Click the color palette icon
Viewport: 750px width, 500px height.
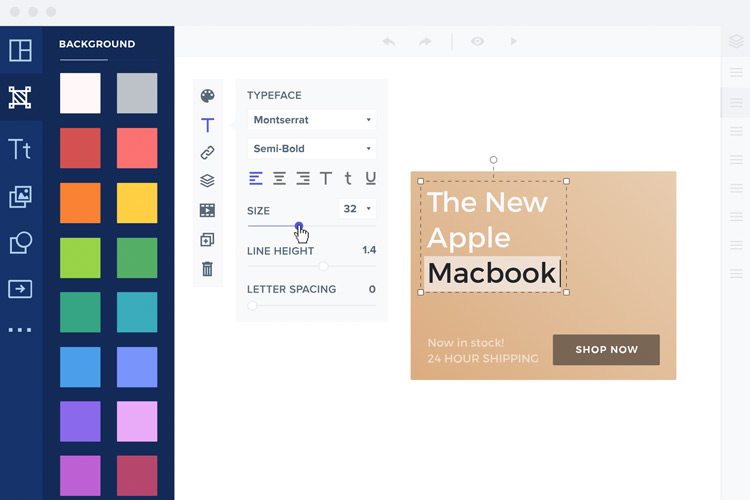point(207,96)
